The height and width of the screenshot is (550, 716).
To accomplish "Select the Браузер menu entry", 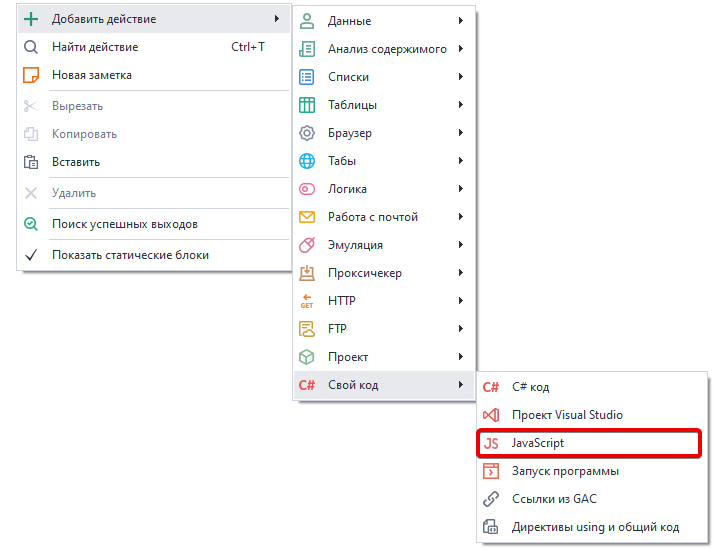I will tap(349, 133).
